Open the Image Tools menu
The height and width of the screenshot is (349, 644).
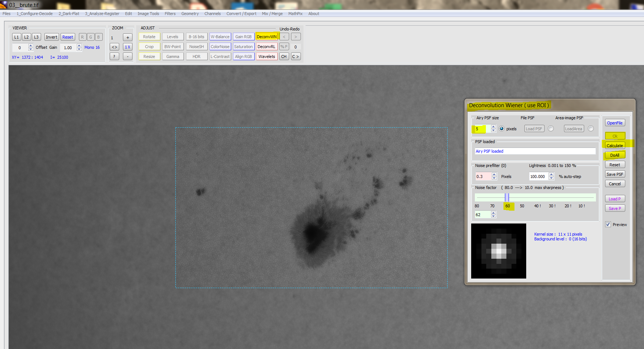(x=148, y=14)
